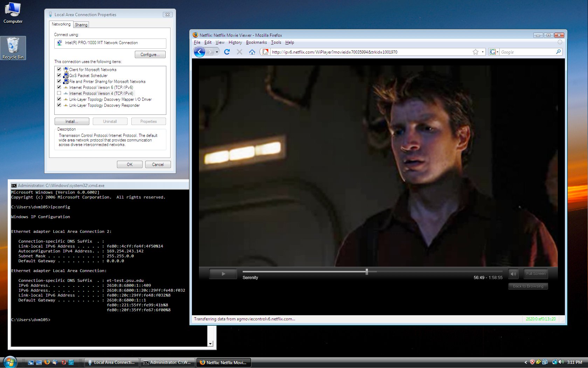The image size is (588, 368).
Task: Click the search magnifier icon
Action: [558, 52]
